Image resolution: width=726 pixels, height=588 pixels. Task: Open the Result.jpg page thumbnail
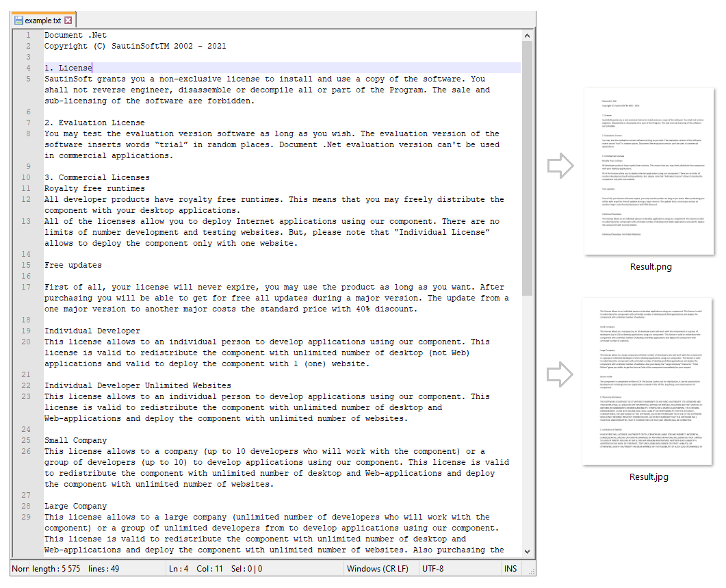(649, 381)
